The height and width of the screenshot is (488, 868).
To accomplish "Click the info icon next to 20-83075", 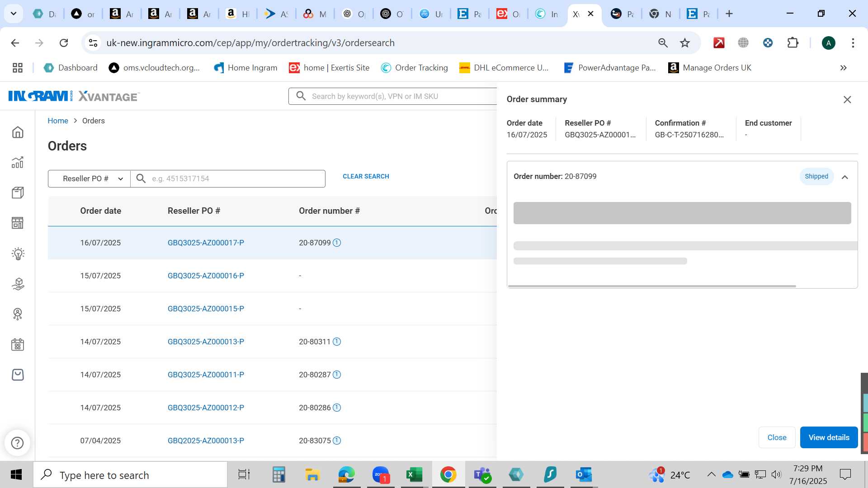I will [337, 441].
